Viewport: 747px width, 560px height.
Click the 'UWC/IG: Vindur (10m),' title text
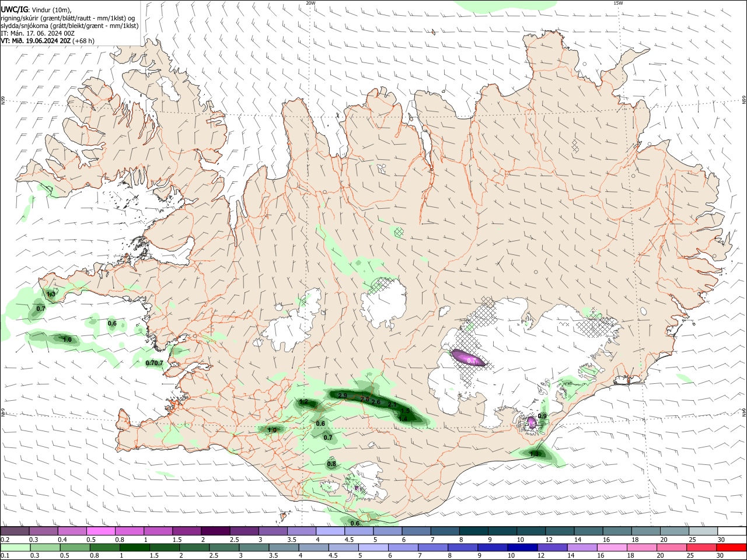point(35,9)
